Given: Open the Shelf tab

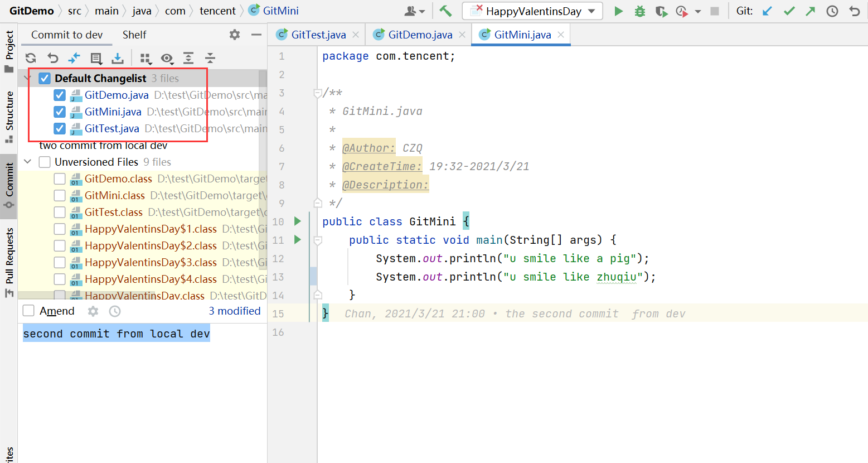Looking at the screenshot, I should 134,35.
